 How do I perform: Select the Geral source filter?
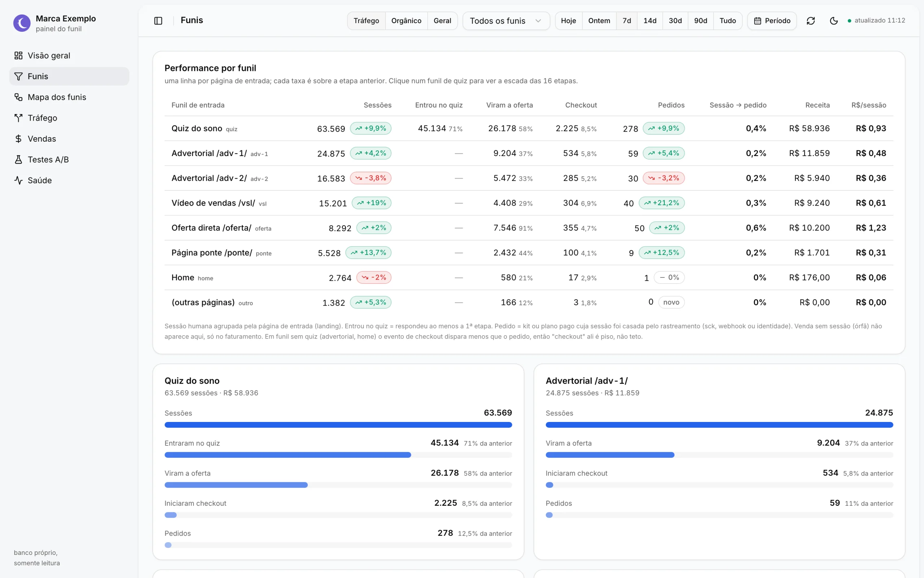point(442,21)
